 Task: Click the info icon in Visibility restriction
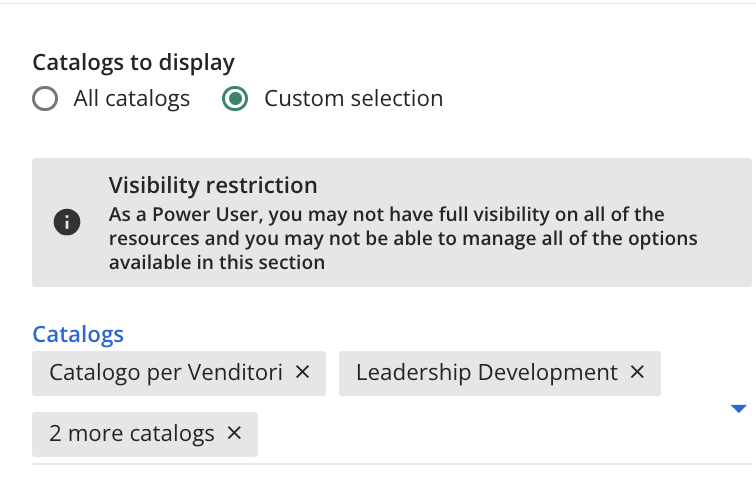pyautogui.click(x=67, y=222)
